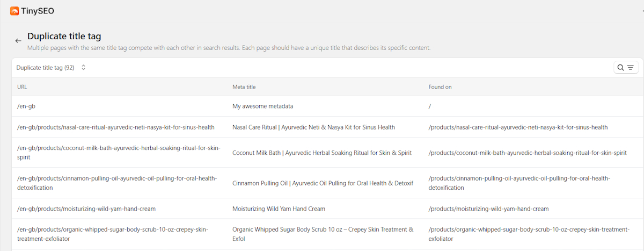644x251 pixels.
Task: Sort by the Found on column header
Action: click(x=440, y=87)
